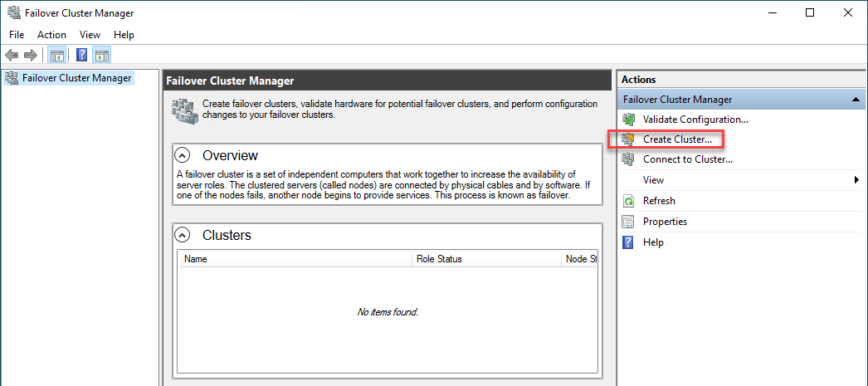Open the Help menu in menu bar
This screenshot has height=386, width=868.
(x=124, y=35)
